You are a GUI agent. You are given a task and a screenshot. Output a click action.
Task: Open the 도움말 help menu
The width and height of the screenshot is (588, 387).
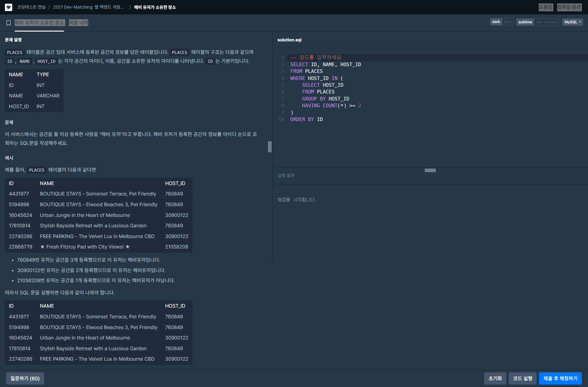coord(545,7)
